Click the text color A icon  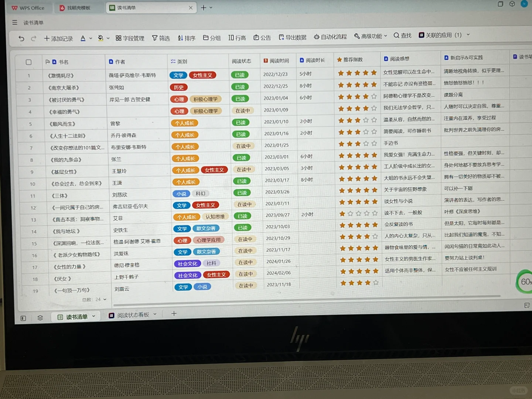(83, 38)
